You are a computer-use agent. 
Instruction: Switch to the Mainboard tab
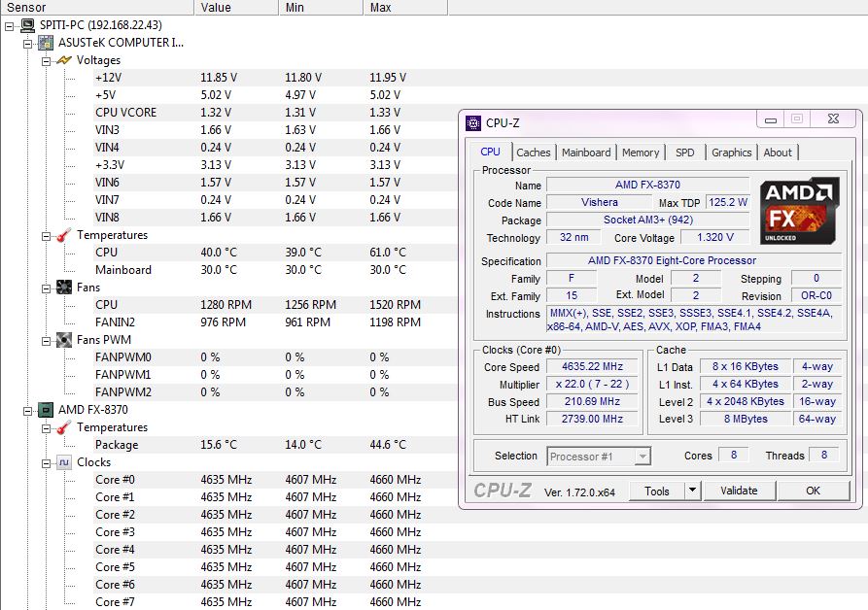[x=586, y=152]
